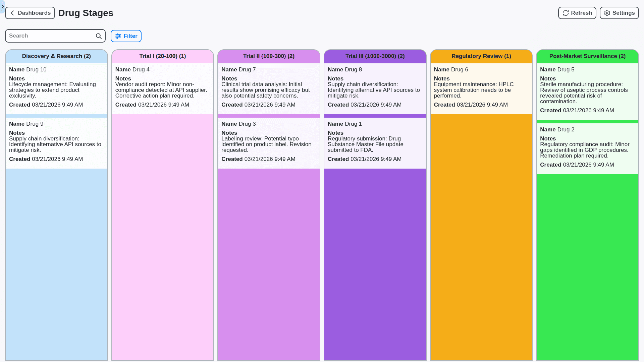Open the Filter options
Image resolution: width=644 pixels, height=362 pixels.
point(126,36)
